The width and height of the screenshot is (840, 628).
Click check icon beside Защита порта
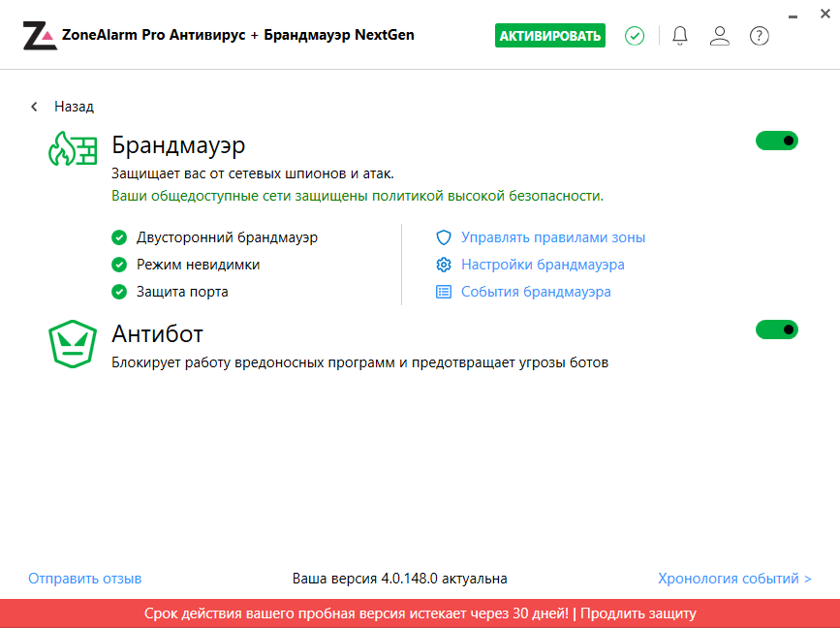point(119,292)
